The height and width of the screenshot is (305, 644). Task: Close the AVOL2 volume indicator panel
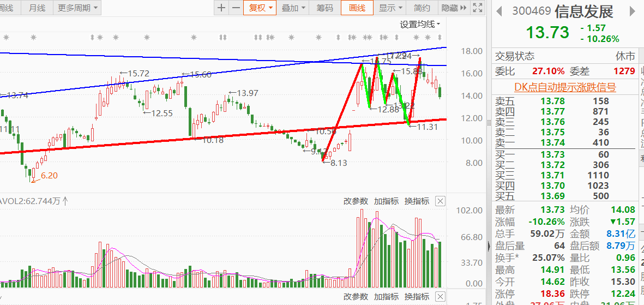click(440, 201)
